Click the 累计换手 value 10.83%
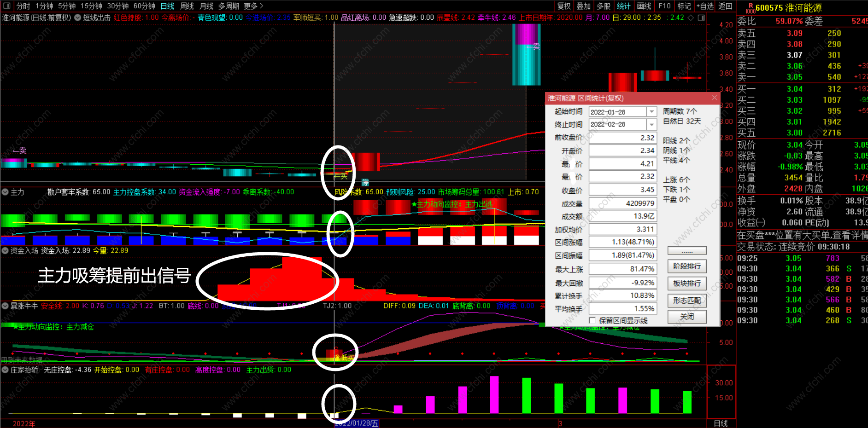This screenshot has height=428, width=868. (x=623, y=295)
